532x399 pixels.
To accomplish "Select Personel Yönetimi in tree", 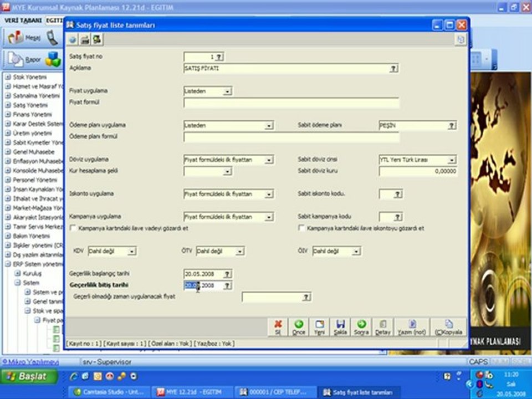I will 35,180.
